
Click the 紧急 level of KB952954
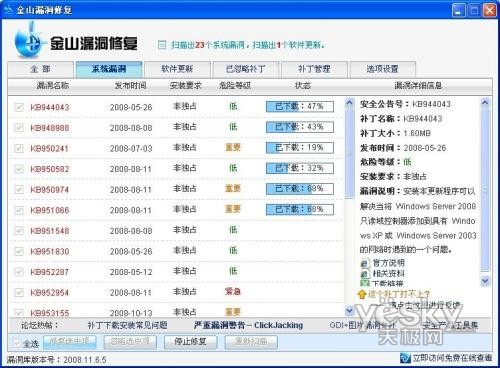click(233, 292)
